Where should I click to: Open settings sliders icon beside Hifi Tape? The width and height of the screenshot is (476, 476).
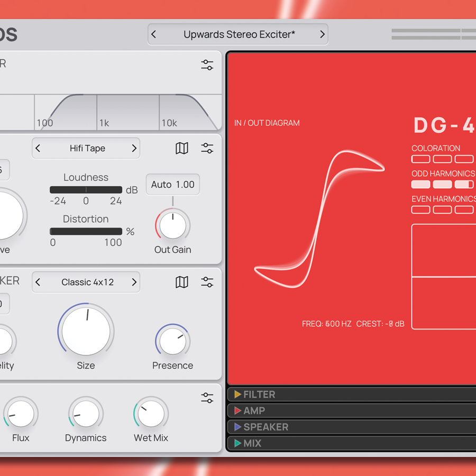pyautogui.click(x=207, y=148)
